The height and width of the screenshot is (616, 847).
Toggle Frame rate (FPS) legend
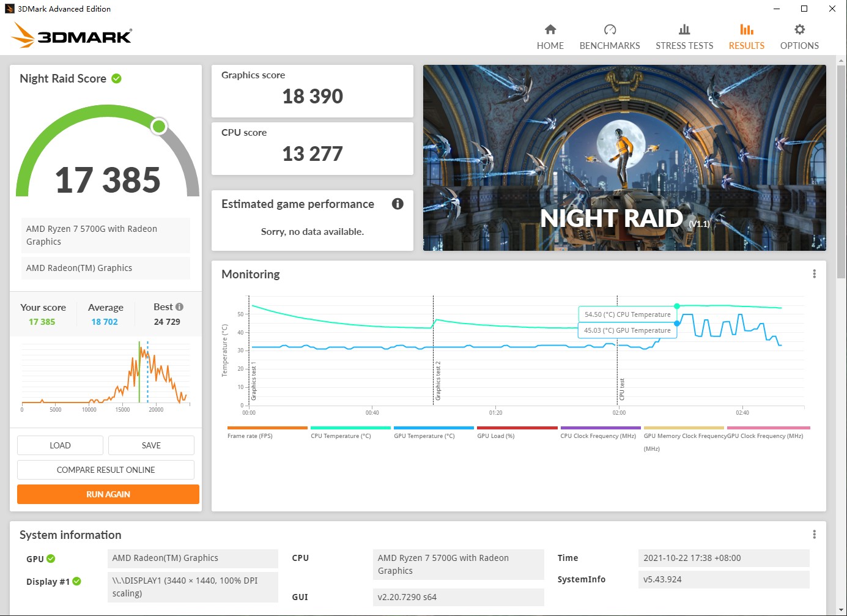pyautogui.click(x=267, y=432)
